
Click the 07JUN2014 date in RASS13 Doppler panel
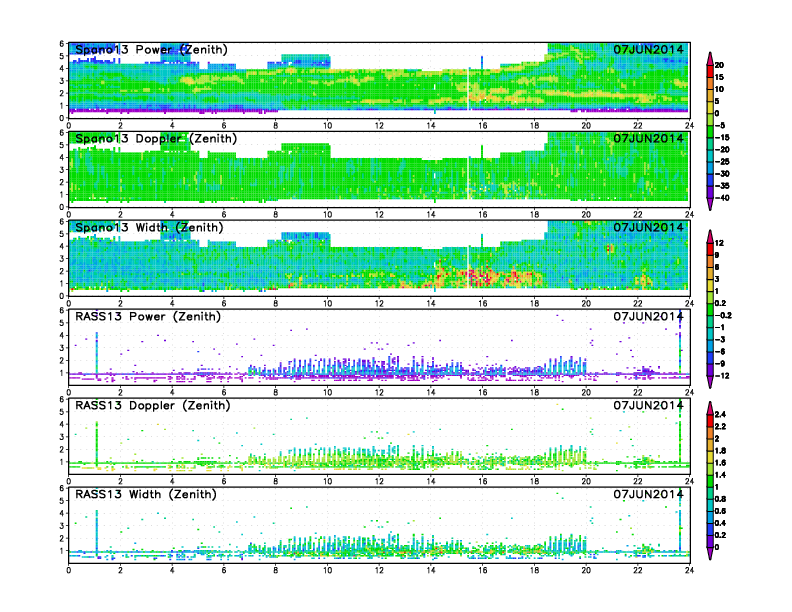coord(649,405)
